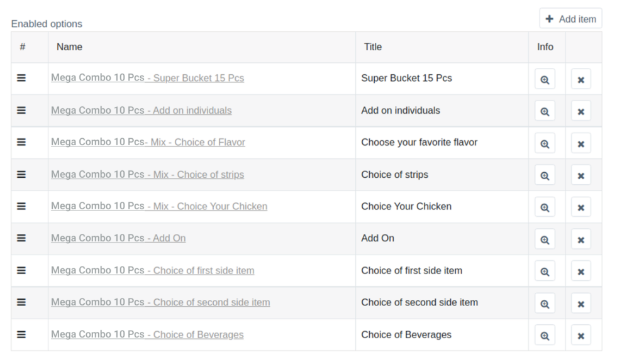Delete the Add on individuals row
The height and width of the screenshot is (362, 644).
pyautogui.click(x=580, y=111)
